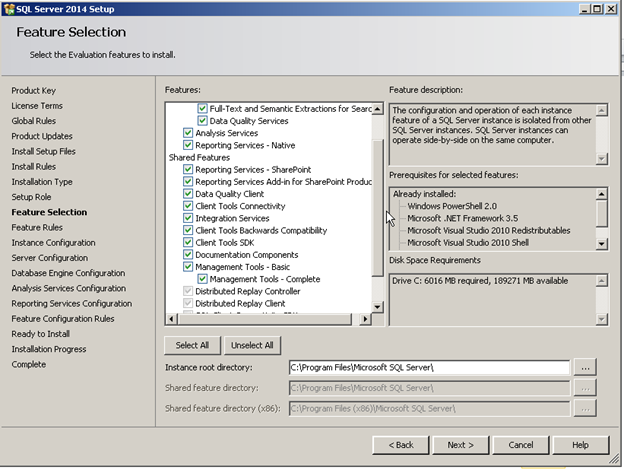Toggle Distributed Replay Controller checkbox

188,291
